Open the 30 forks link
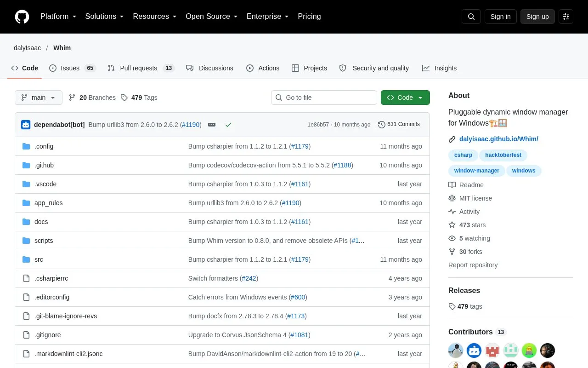The height and width of the screenshot is (368, 588). click(465, 252)
